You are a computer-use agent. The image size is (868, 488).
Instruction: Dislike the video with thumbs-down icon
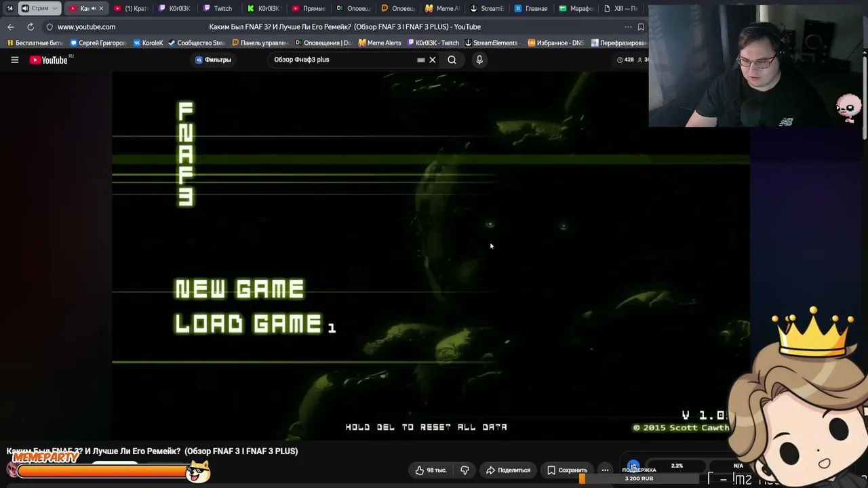pos(465,470)
